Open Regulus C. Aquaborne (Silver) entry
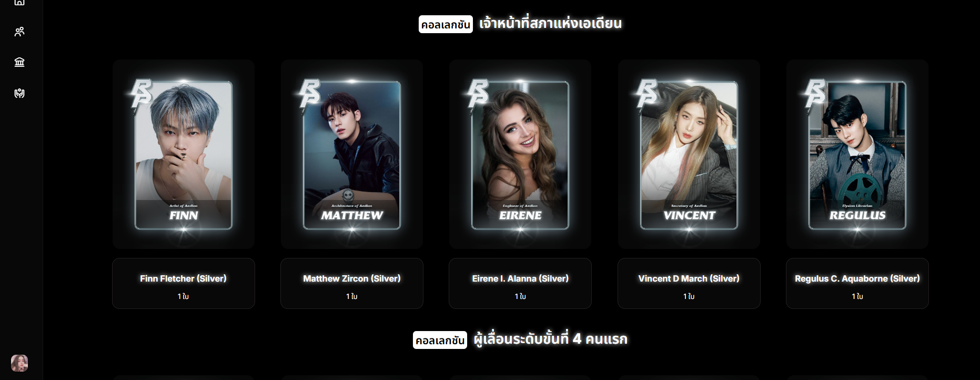This screenshot has height=380, width=980. 857,283
